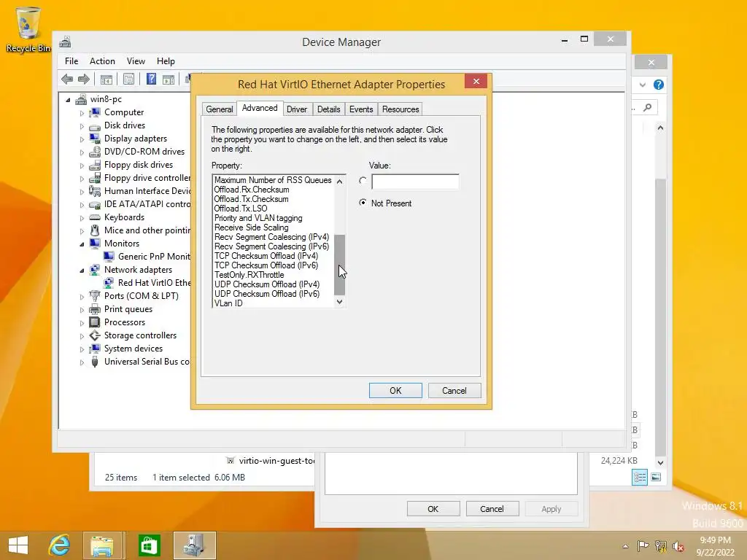Open the Properties sheet toolbar icon
Viewport: 747px width, 560px height.
[x=128, y=79]
